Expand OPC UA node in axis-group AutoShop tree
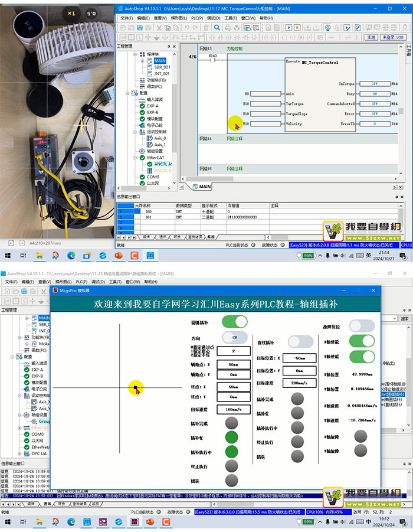413x532 pixels. [x=19, y=453]
